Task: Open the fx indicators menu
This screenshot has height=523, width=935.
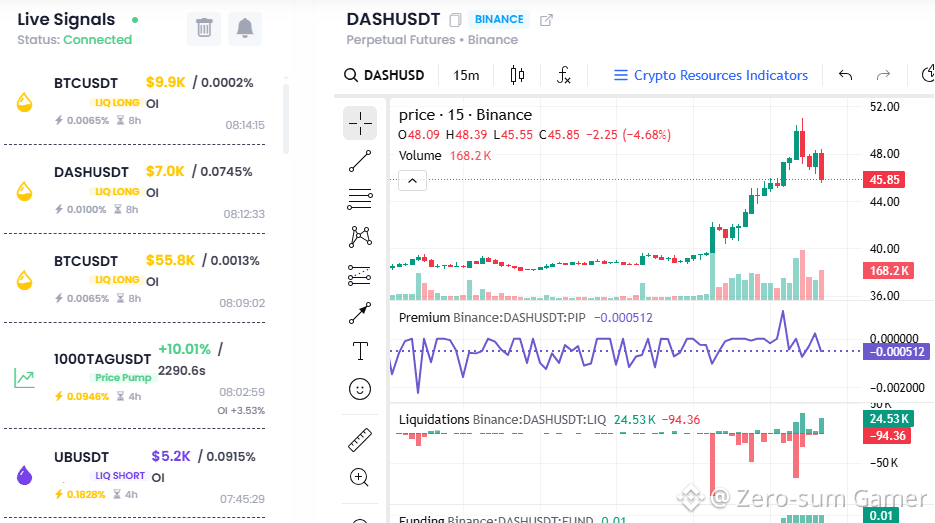Action: tap(564, 75)
